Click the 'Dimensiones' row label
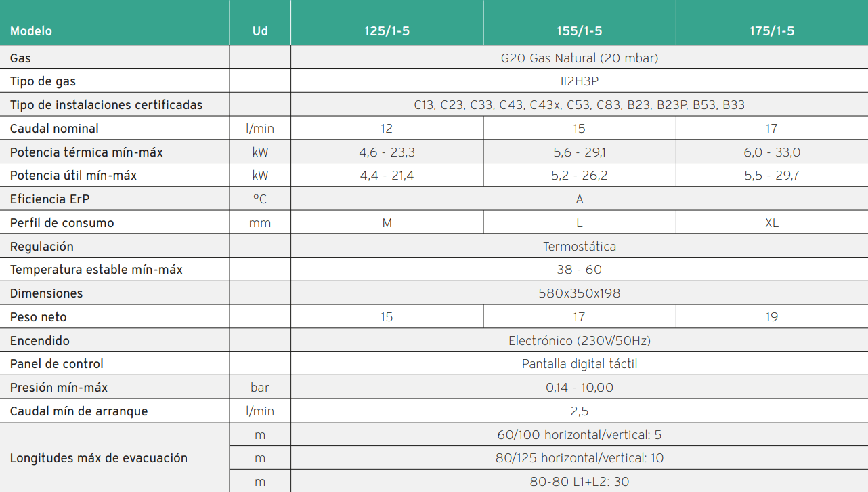 point(46,293)
